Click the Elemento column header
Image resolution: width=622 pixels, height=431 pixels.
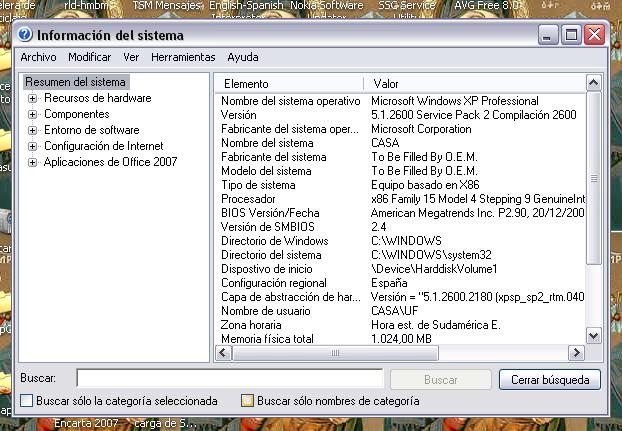click(x=290, y=83)
